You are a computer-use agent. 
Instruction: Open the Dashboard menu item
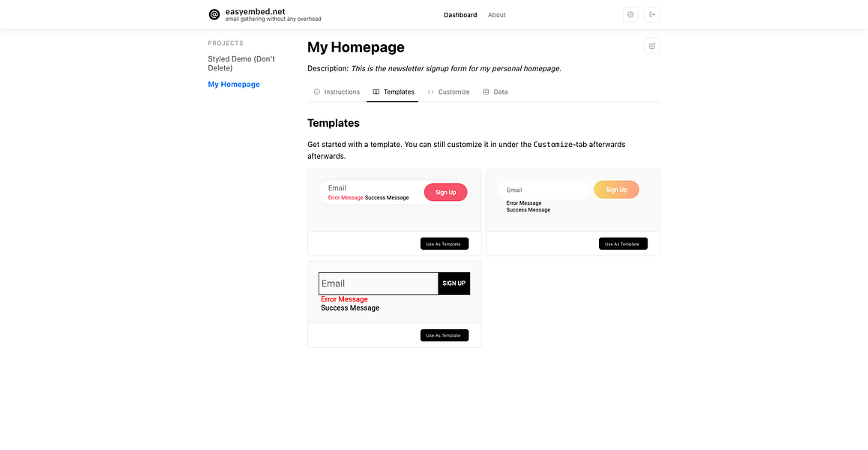pyautogui.click(x=460, y=14)
